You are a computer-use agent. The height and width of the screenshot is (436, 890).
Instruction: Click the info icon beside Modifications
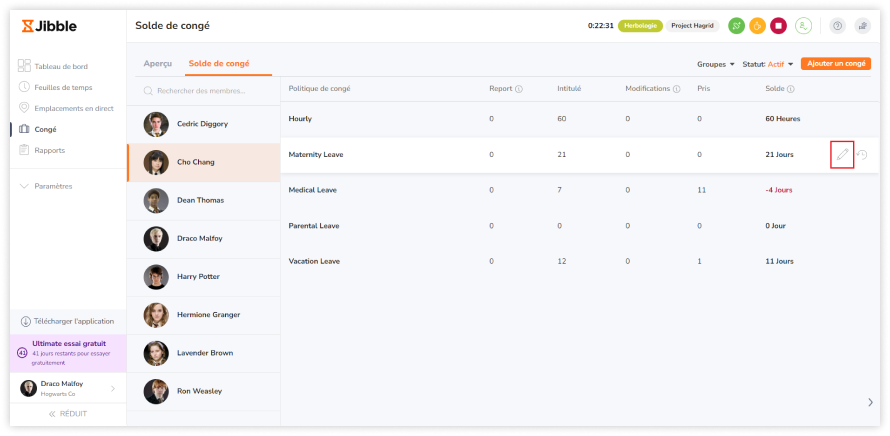tap(677, 89)
